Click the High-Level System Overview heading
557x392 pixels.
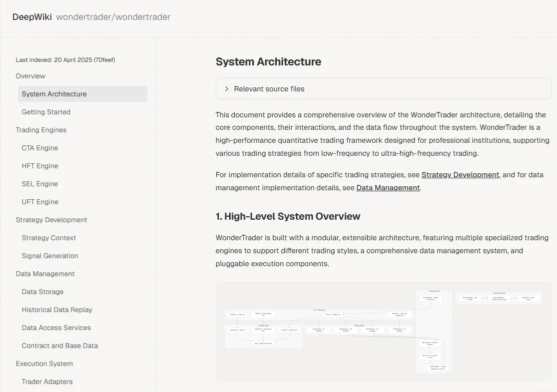point(288,216)
